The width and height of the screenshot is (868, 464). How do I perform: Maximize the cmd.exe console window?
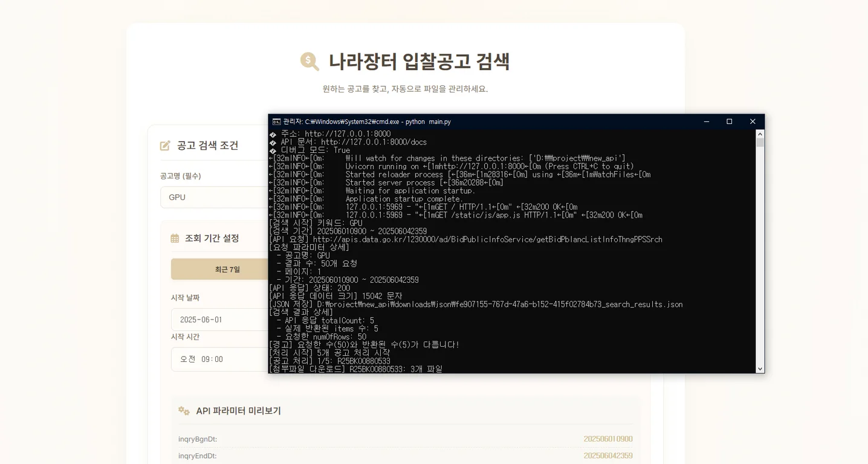pos(730,121)
